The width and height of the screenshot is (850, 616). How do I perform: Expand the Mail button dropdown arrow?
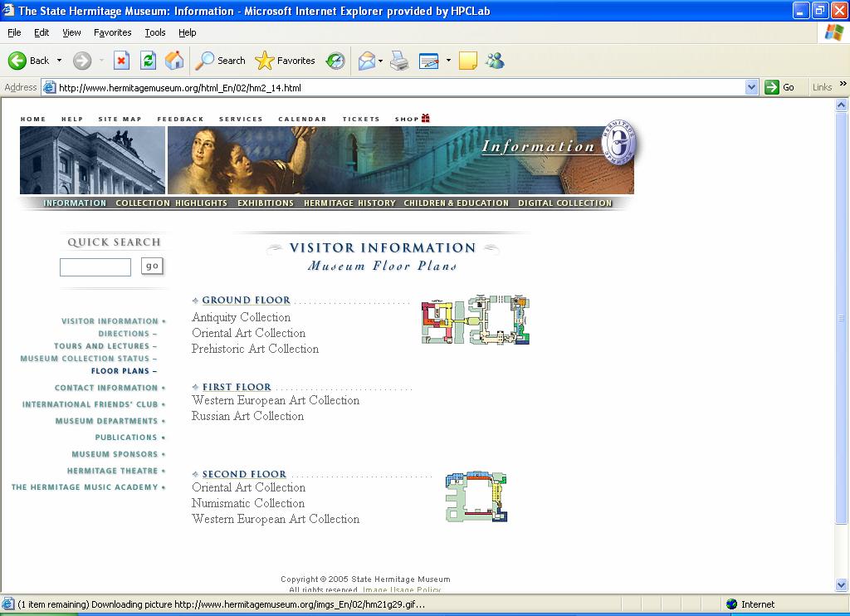380,61
